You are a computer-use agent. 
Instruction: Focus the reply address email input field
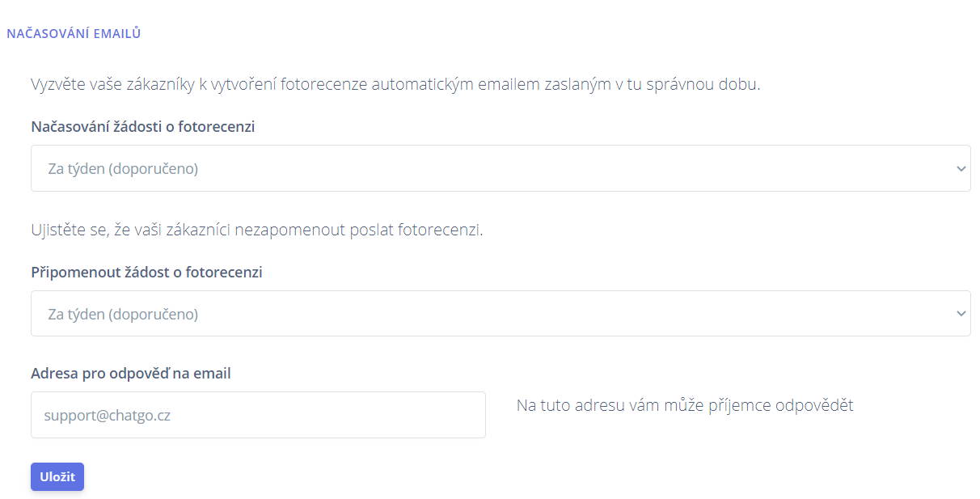(x=258, y=415)
